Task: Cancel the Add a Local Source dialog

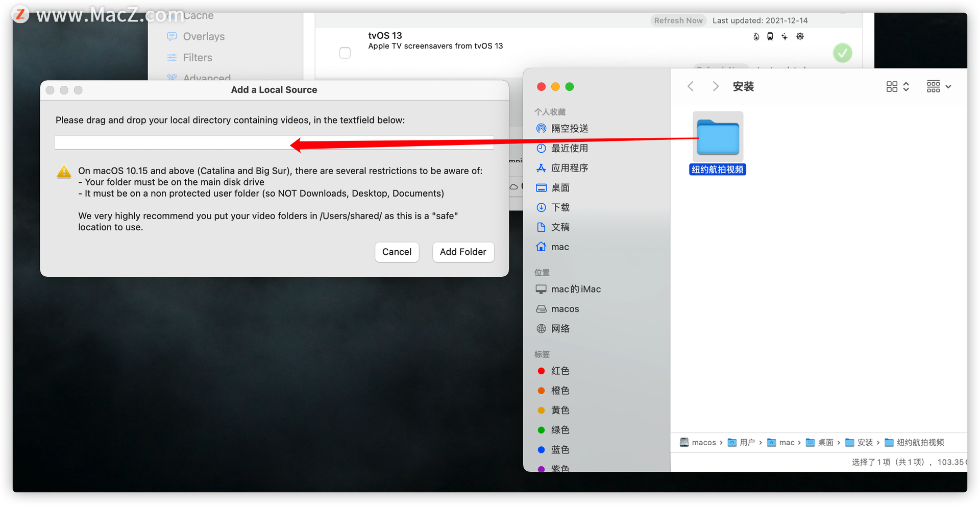Action: [397, 252]
